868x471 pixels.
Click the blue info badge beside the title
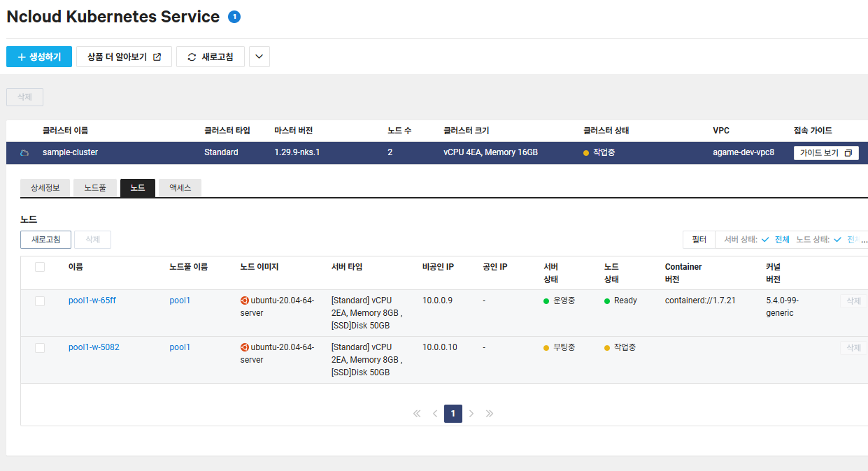point(234,17)
